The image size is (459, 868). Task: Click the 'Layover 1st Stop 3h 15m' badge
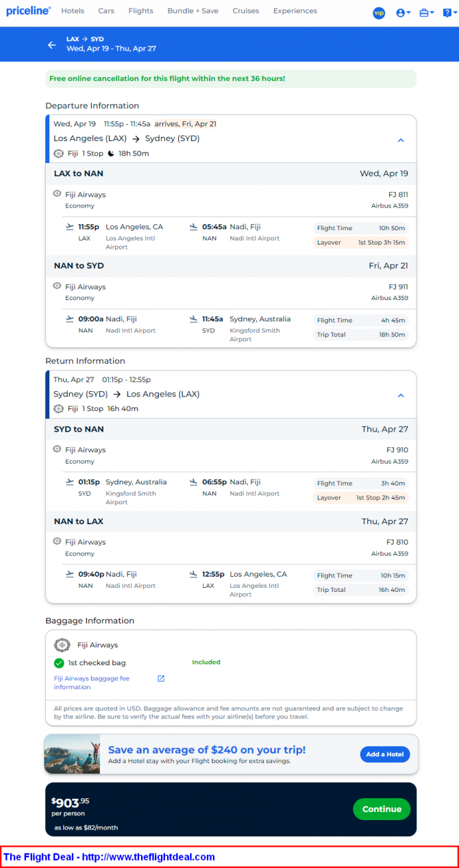click(361, 243)
